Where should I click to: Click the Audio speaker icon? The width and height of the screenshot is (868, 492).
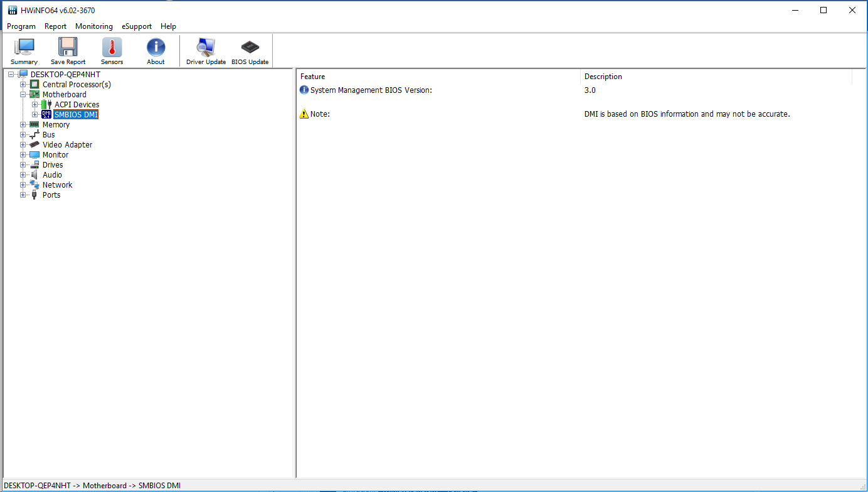[x=35, y=174]
